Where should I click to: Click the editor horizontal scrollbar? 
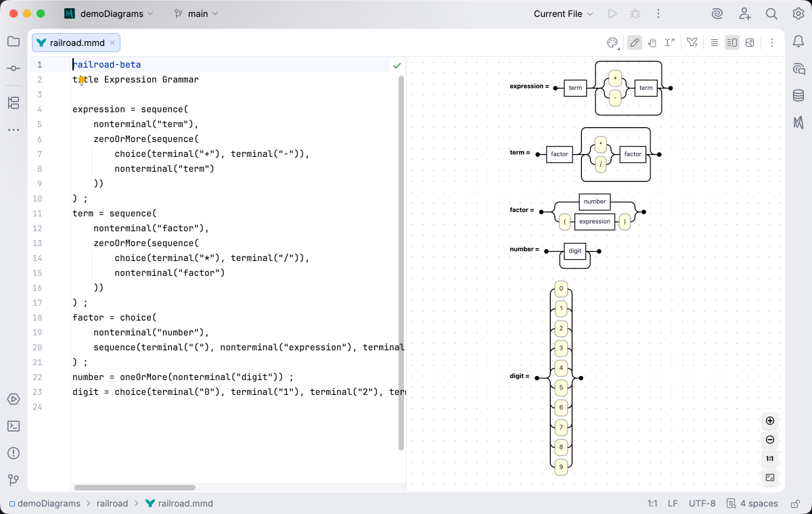[x=135, y=487]
